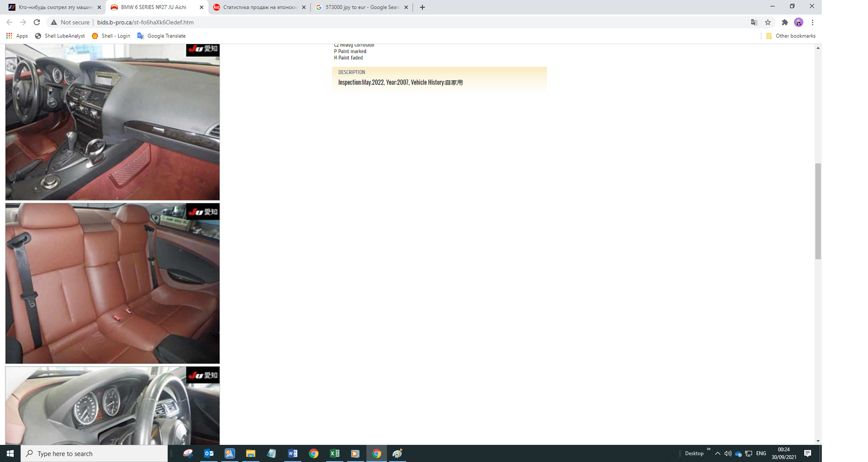Expand the hidden system tray icons
The image size is (868, 462).
[x=717, y=453]
